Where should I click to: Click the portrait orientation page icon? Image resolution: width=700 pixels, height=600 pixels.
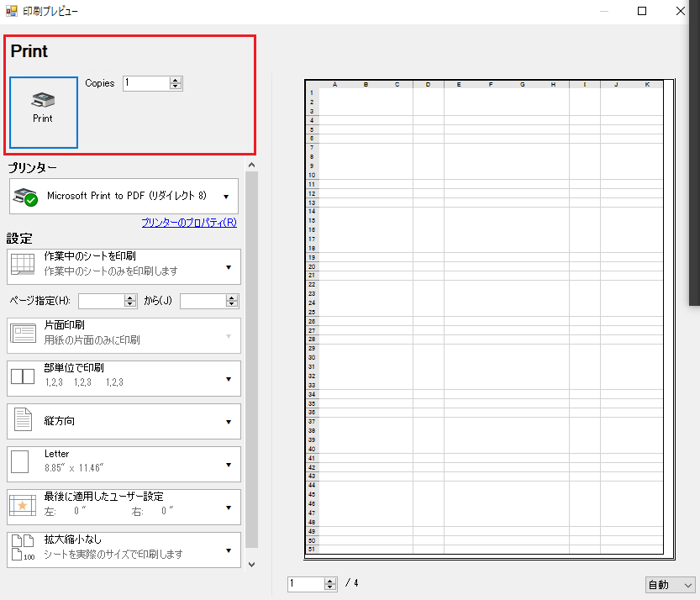coord(23,419)
